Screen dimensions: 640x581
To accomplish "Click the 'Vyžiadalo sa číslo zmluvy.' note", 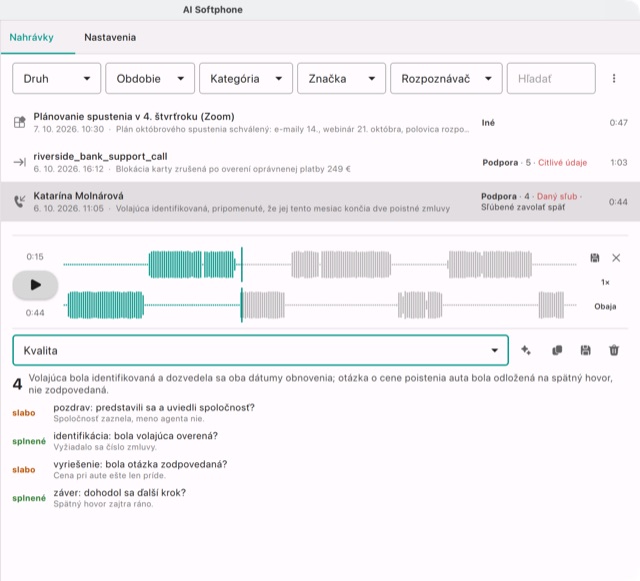I will tap(105, 447).
